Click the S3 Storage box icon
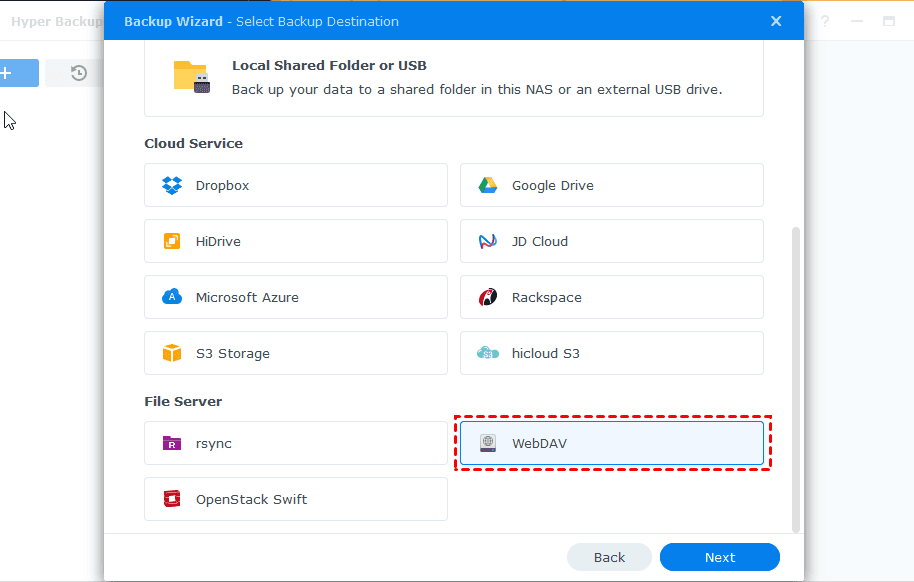Viewport: 914px width, 582px height. 172,353
